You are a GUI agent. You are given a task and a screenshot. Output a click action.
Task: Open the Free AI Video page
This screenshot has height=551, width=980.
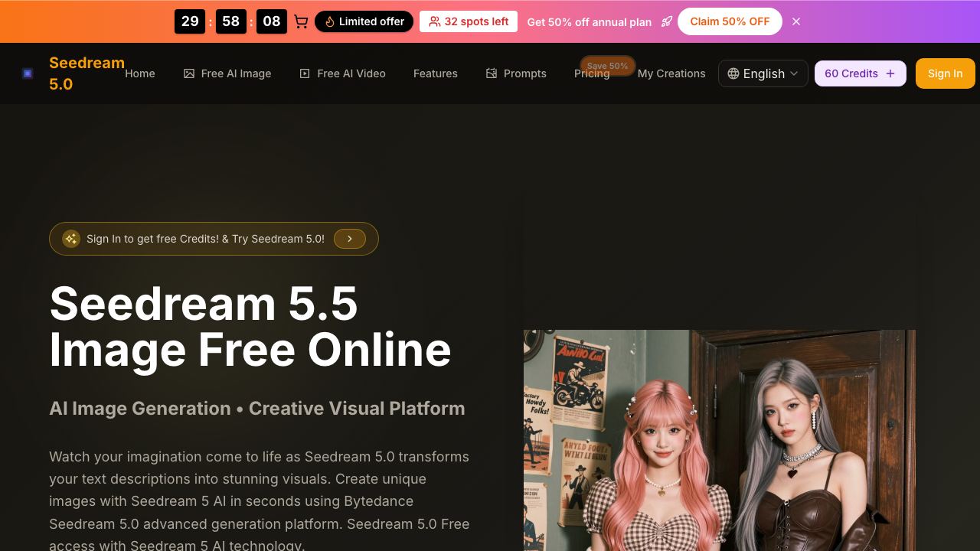(342, 73)
